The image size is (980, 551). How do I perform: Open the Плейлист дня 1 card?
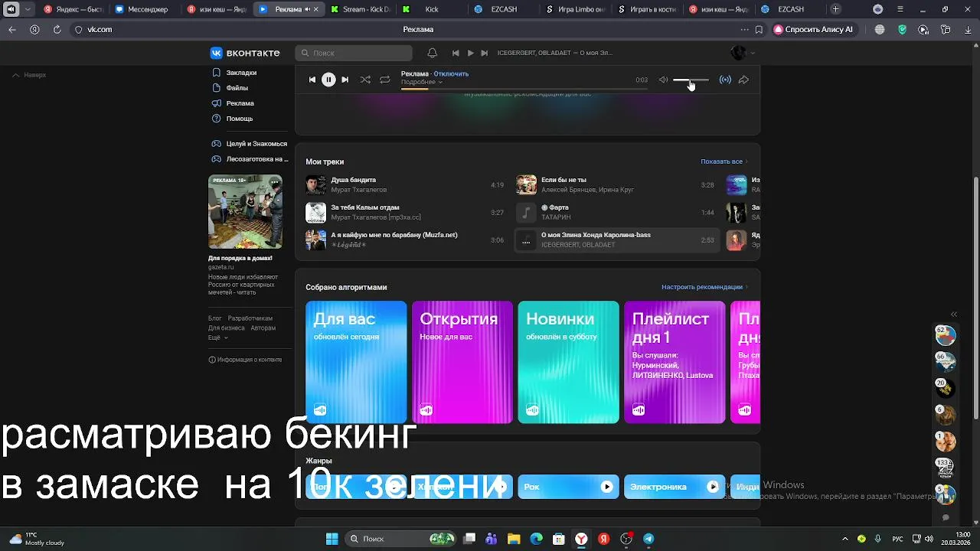(x=675, y=362)
